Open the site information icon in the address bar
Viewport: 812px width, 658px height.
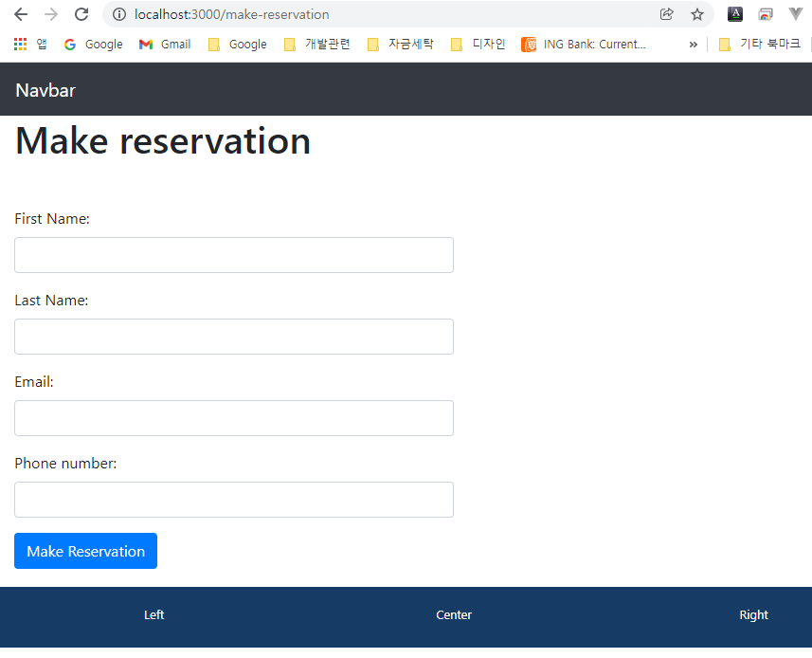(x=119, y=14)
